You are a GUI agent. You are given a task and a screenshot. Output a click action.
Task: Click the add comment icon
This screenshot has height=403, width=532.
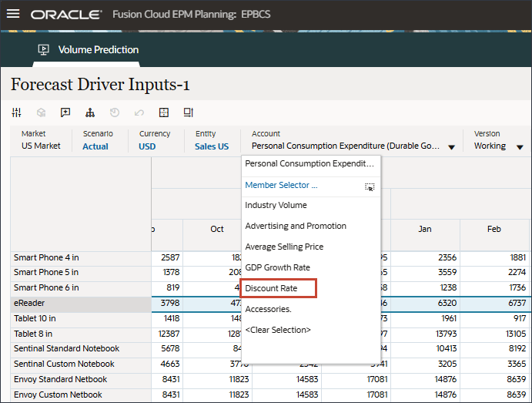(x=65, y=113)
